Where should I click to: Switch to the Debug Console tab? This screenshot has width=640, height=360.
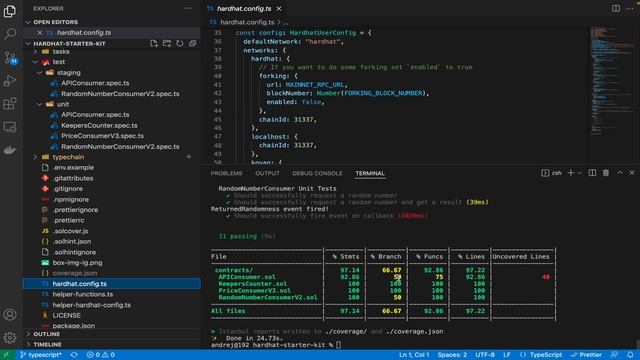click(317, 173)
